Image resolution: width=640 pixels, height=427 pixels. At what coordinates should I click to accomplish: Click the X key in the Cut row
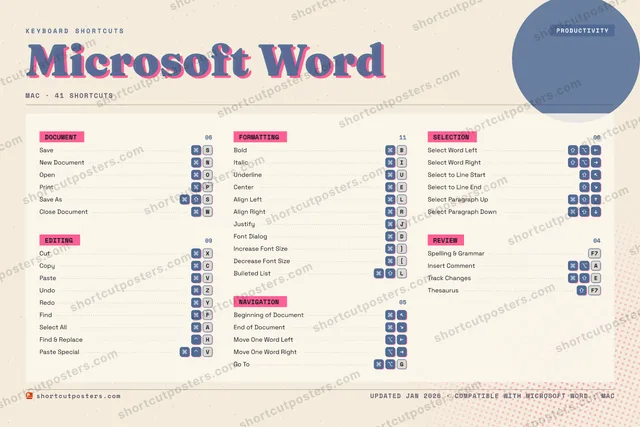[x=208, y=253]
